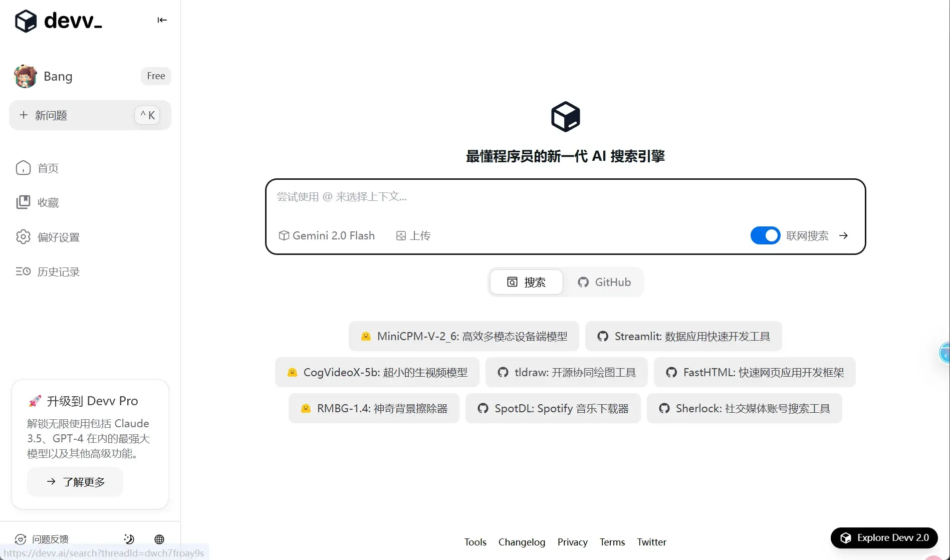The image size is (950, 560).
Task: Click the 新问题 new question button
Action: (90, 115)
